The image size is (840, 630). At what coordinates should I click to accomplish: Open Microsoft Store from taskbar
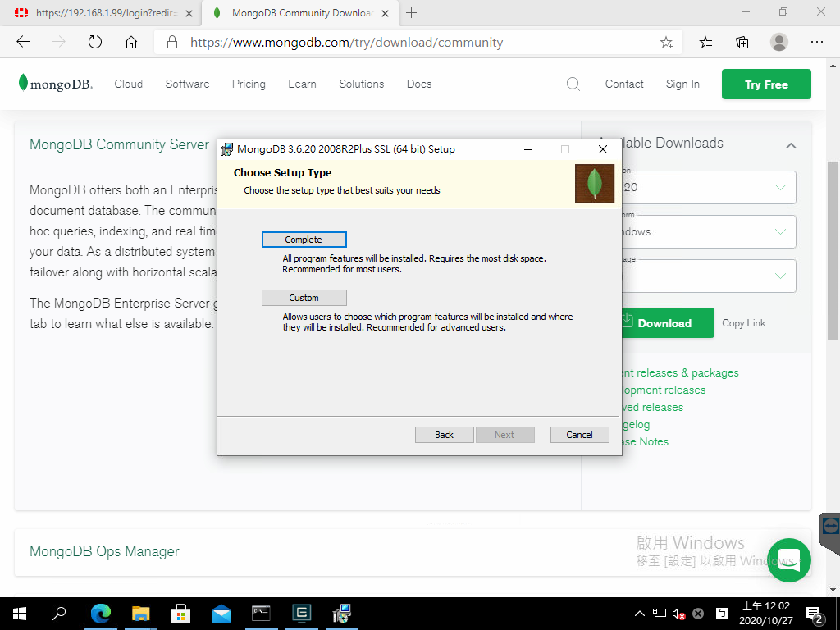point(180,614)
